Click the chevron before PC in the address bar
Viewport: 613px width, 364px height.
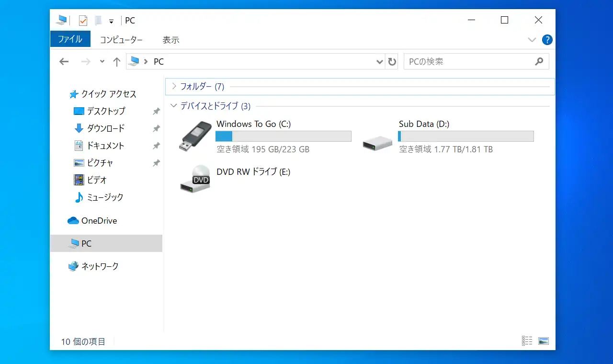click(146, 62)
